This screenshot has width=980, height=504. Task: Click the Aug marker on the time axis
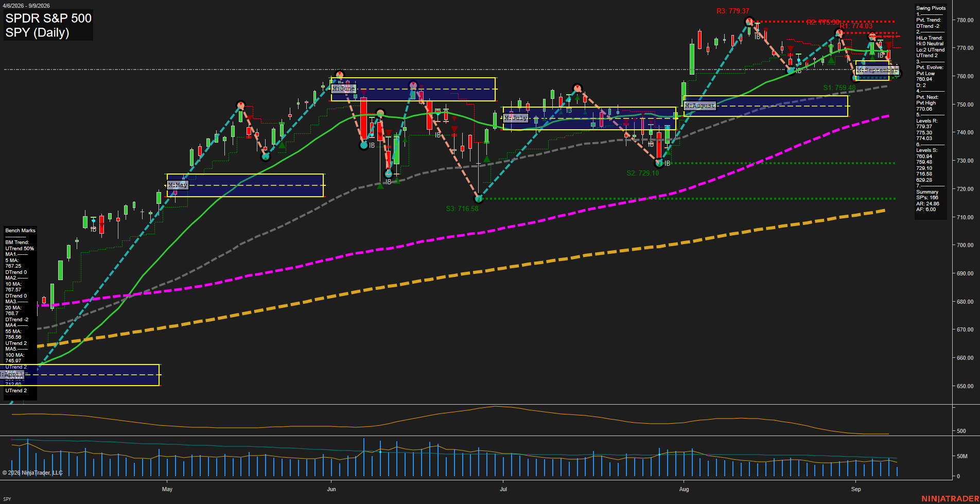tap(684, 489)
